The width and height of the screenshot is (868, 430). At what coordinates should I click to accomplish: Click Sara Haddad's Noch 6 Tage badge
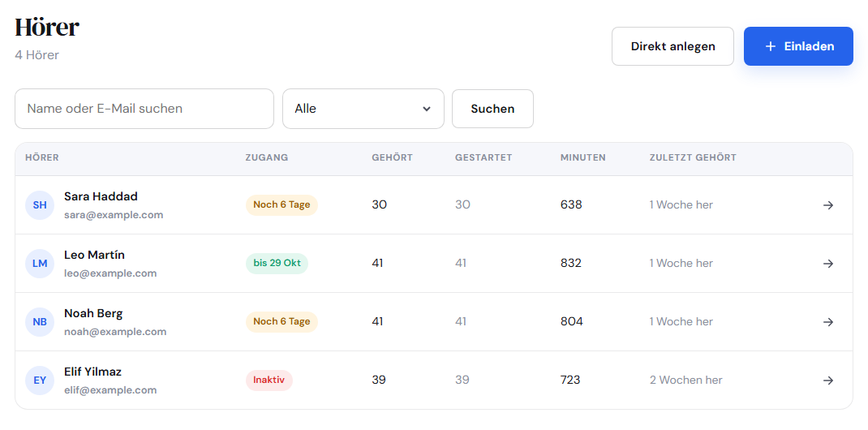(281, 204)
